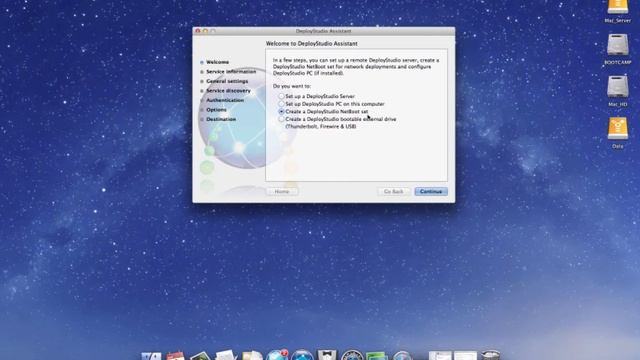Select "Set up DeployStudio PC on this computer"
The image size is (640, 360).
[281, 104]
